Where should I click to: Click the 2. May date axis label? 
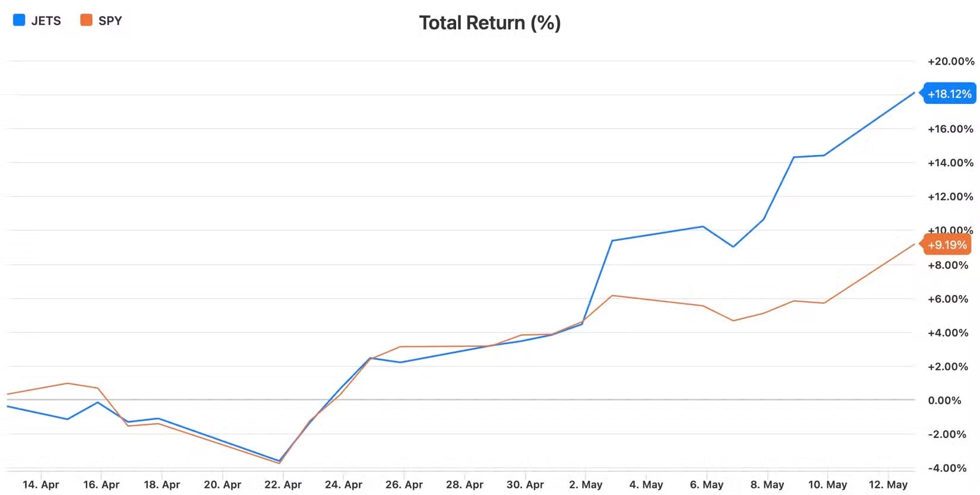point(585,484)
